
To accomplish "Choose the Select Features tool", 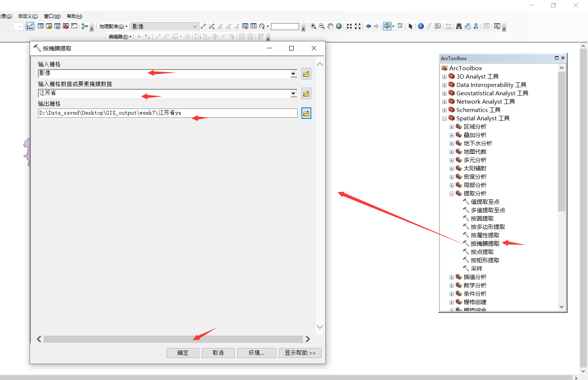I will [387, 26].
